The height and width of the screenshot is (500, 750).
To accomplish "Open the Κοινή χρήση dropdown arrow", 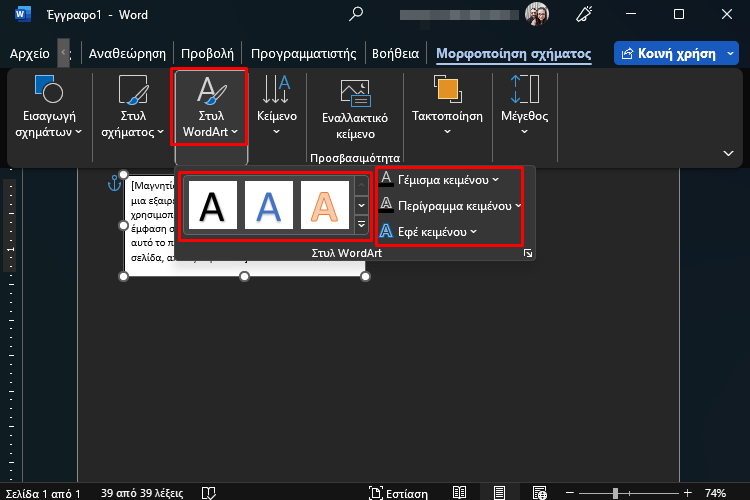I will coord(730,54).
